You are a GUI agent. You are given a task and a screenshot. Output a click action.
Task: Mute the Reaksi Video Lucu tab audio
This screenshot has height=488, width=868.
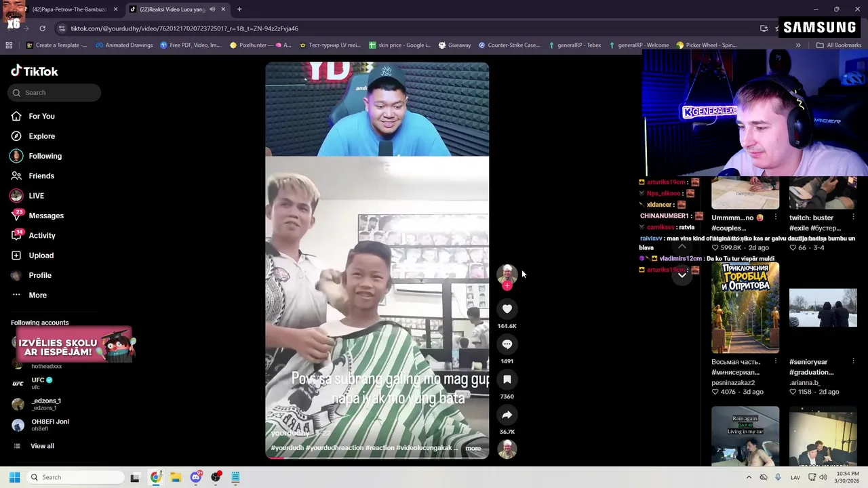click(212, 9)
